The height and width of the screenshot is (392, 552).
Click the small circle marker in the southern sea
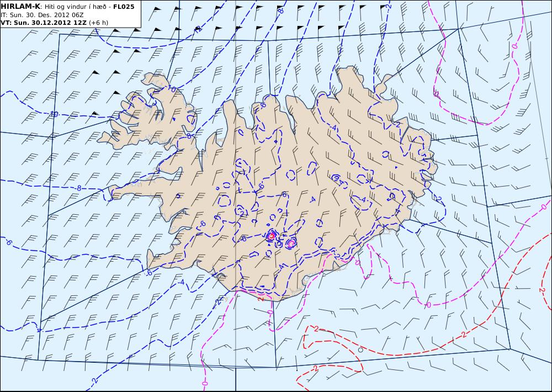(360, 349)
